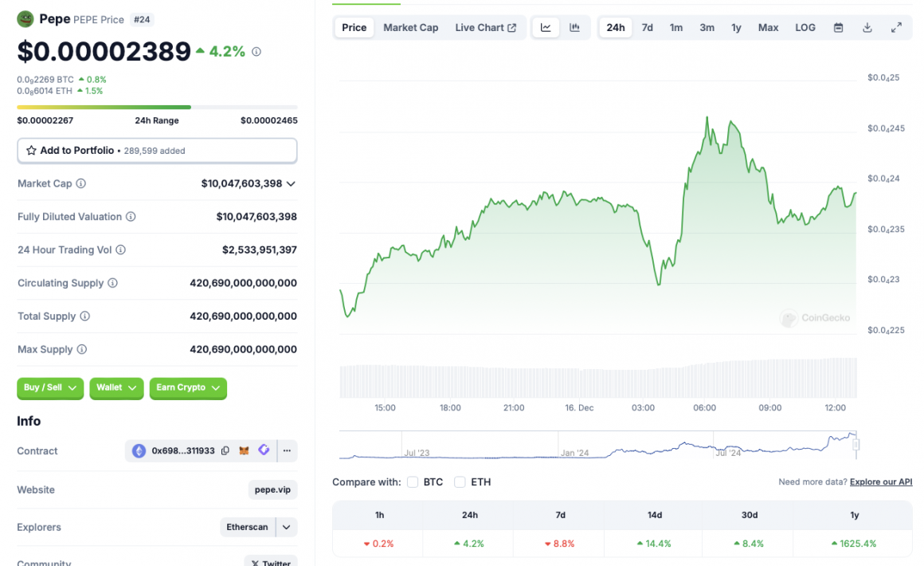Select the line chart view icon

[546, 27]
